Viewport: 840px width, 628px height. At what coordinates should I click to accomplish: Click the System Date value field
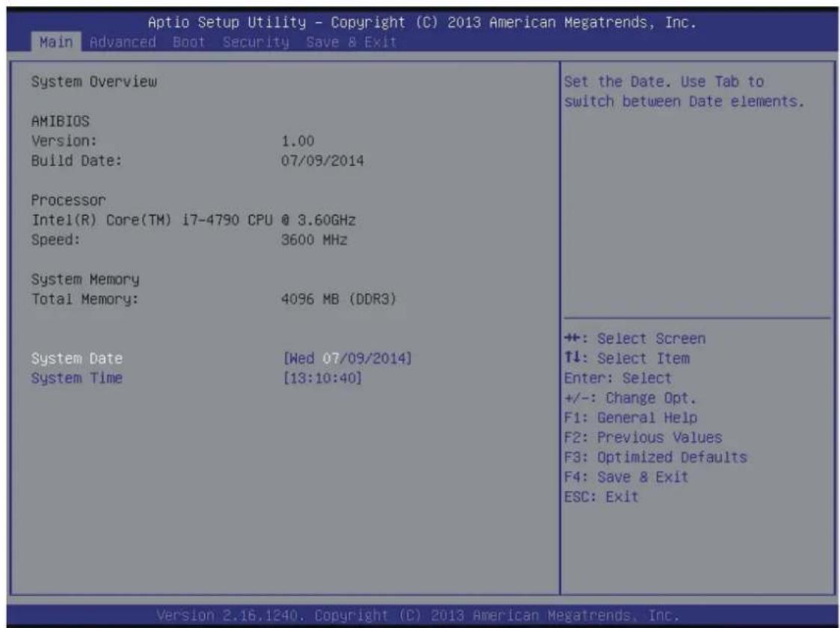coord(347,358)
